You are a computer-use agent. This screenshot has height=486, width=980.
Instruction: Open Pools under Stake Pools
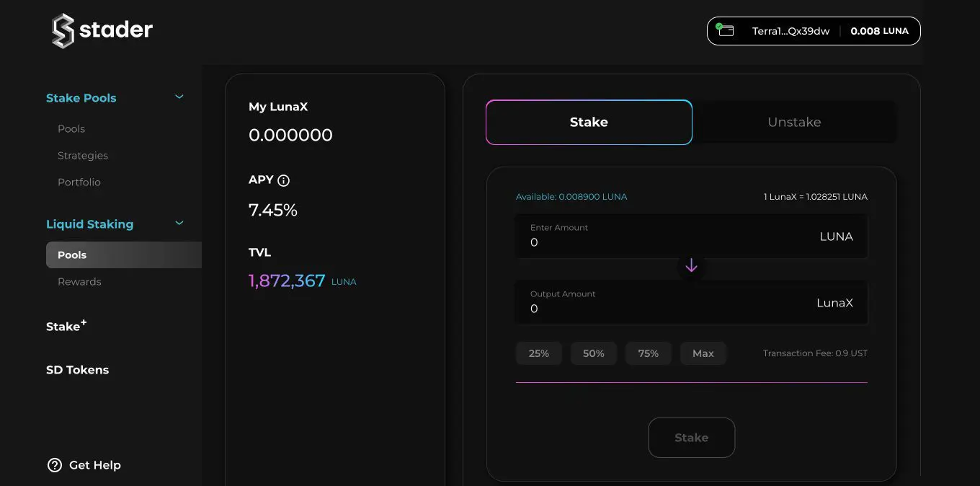[71, 128]
